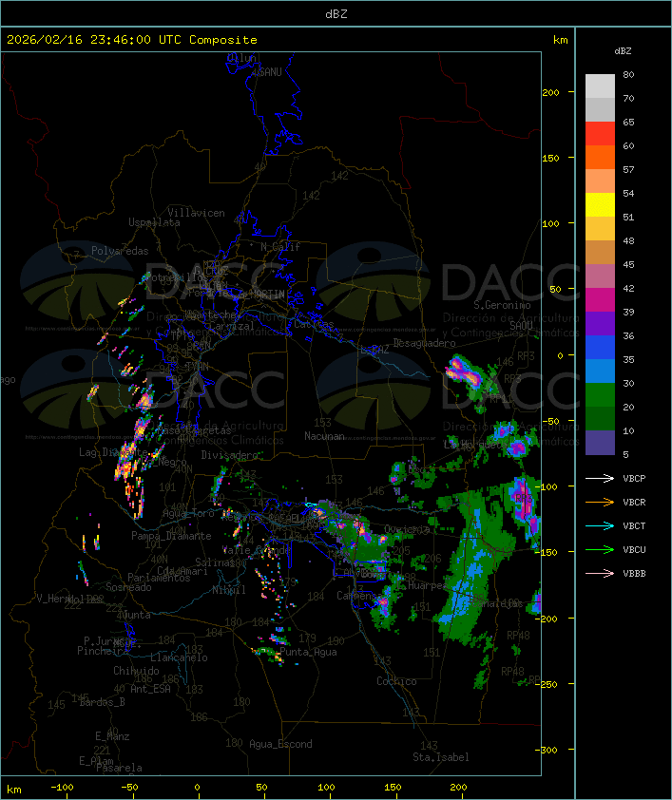The image size is (672, 800).
Task: Click the 'Divisadero' map label
Action: (230, 454)
